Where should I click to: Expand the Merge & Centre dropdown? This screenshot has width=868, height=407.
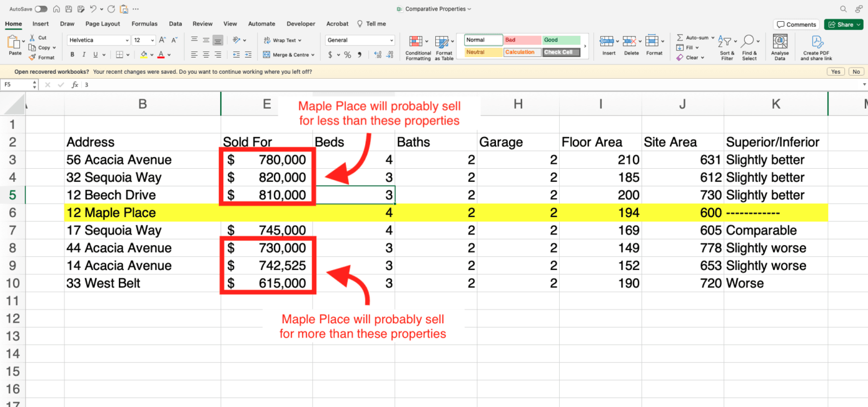point(312,55)
